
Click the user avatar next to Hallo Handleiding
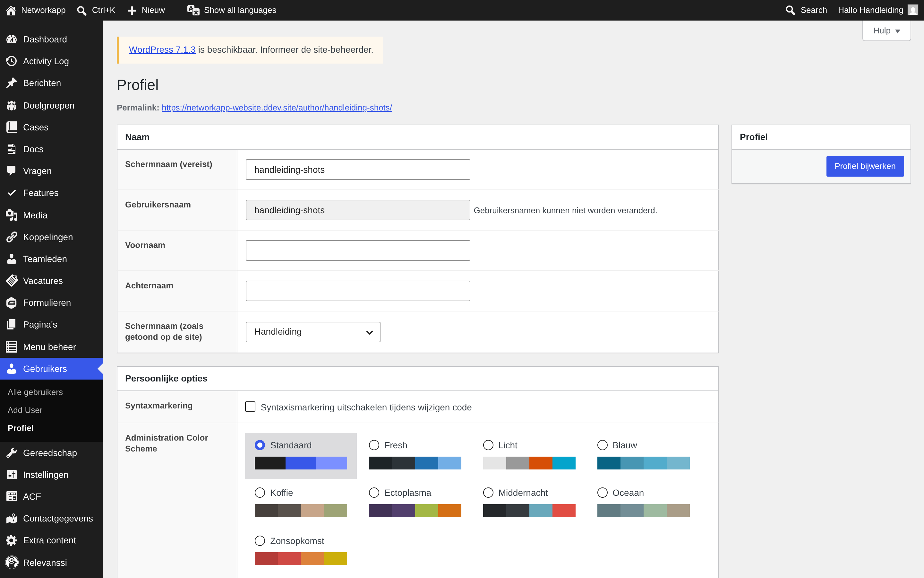click(x=913, y=10)
